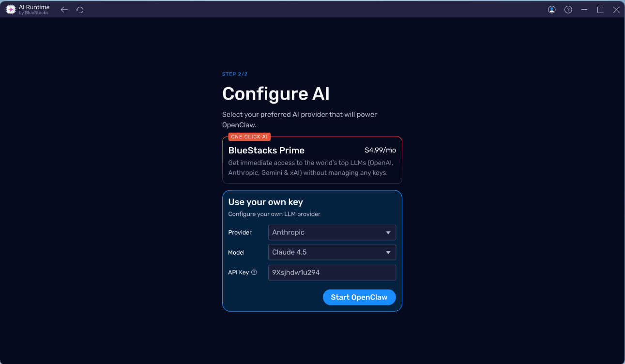This screenshot has height=364, width=625.
Task: Maximize the AI Runtime window
Action: click(600, 10)
